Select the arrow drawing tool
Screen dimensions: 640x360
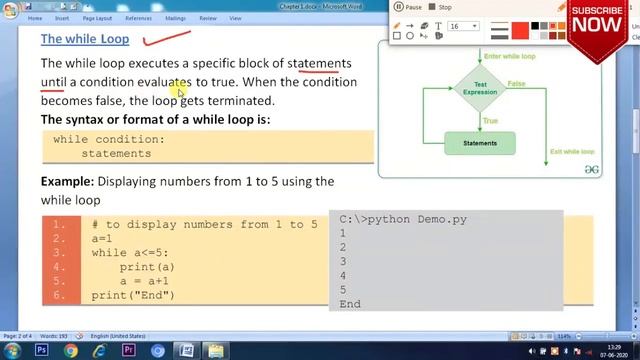pyautogui.click(x=409, y=26)
